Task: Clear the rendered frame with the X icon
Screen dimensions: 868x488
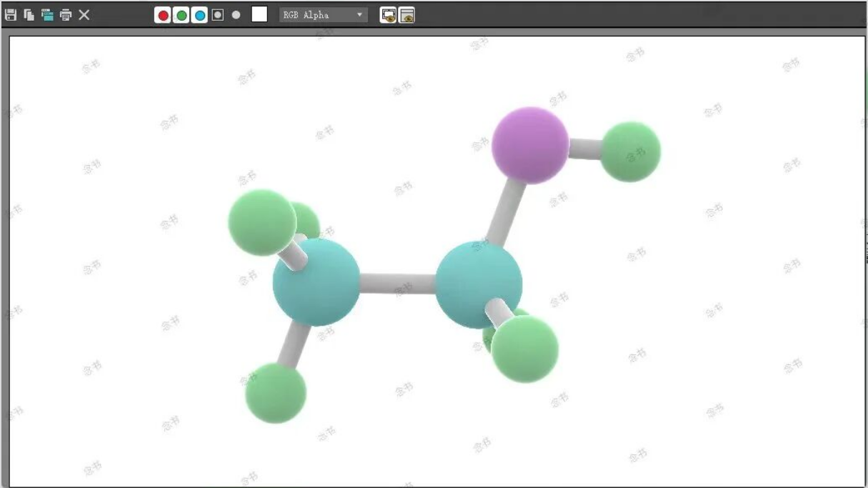Action: (x=84, y=15)
